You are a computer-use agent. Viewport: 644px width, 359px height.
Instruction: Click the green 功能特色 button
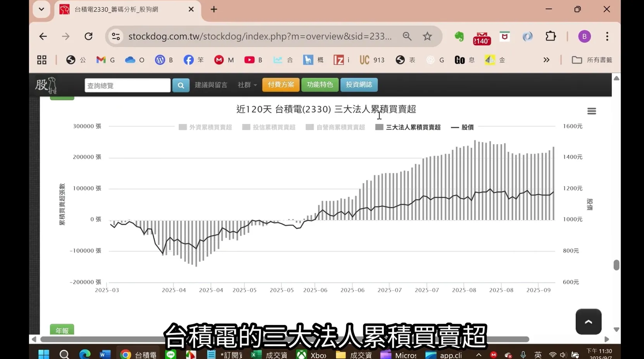pos(320,84)
